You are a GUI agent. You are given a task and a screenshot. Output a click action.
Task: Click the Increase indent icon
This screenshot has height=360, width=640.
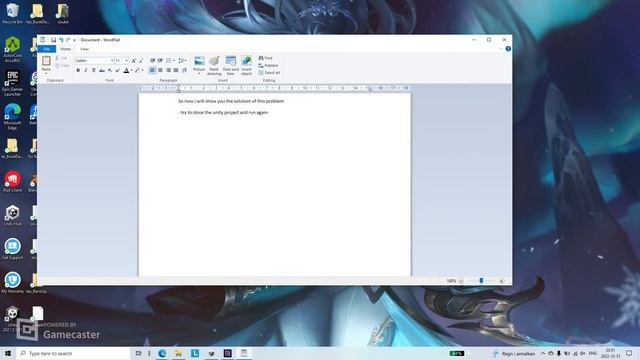160,60
